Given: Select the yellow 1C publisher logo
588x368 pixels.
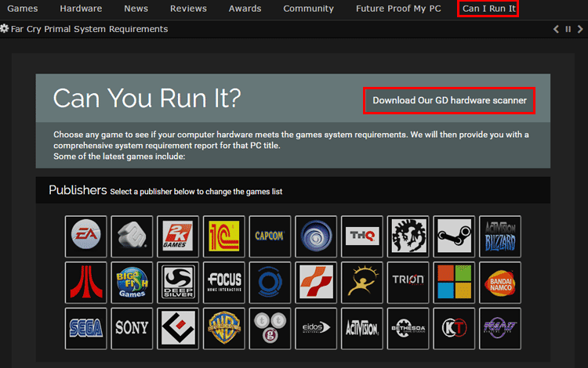Looking at the screenshot, I should tap(224, 236).
